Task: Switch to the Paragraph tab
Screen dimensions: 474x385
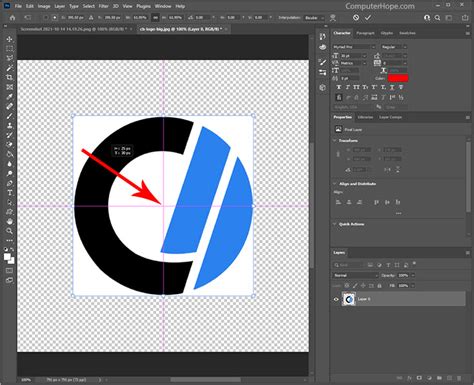Action: coord(365,33)
